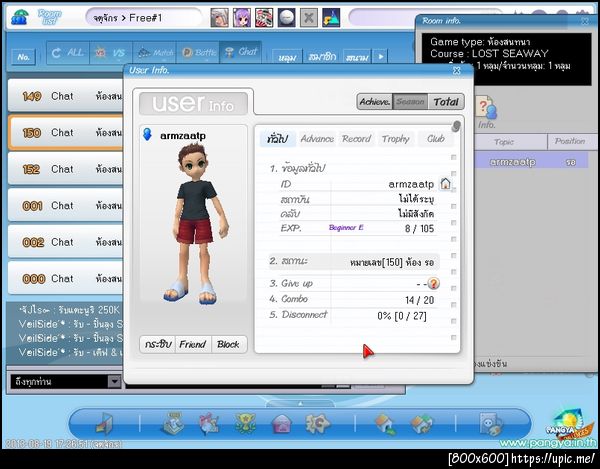
Task: Click house with green arrow icon
Action: pyautogui.click(x=385, y=424)
